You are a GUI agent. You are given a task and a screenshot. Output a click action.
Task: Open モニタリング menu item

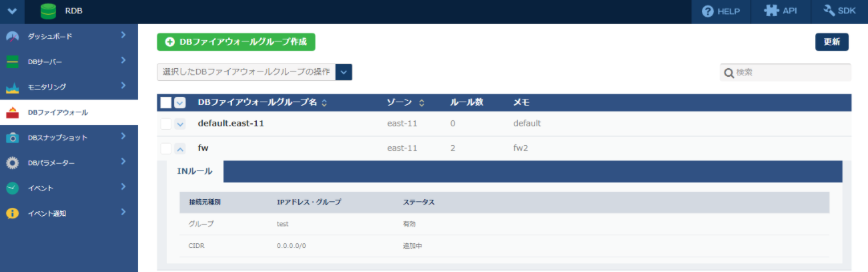(x=69, y=87)
